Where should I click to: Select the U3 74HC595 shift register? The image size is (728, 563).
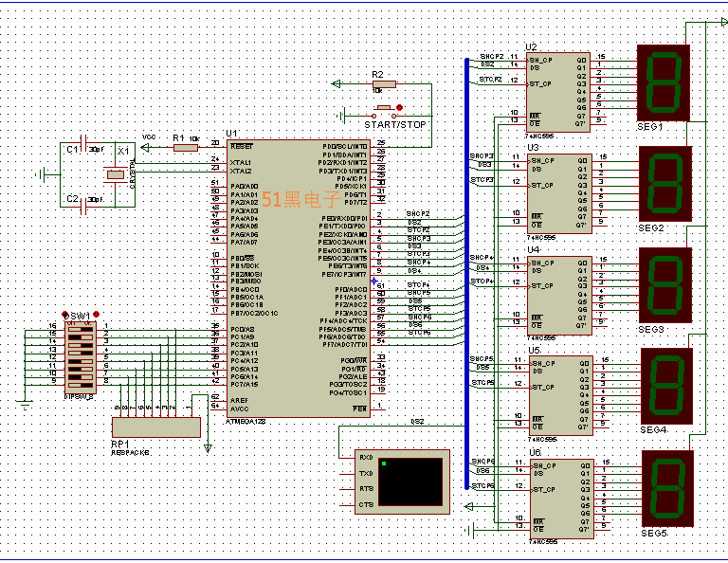[x=560, y=193]
